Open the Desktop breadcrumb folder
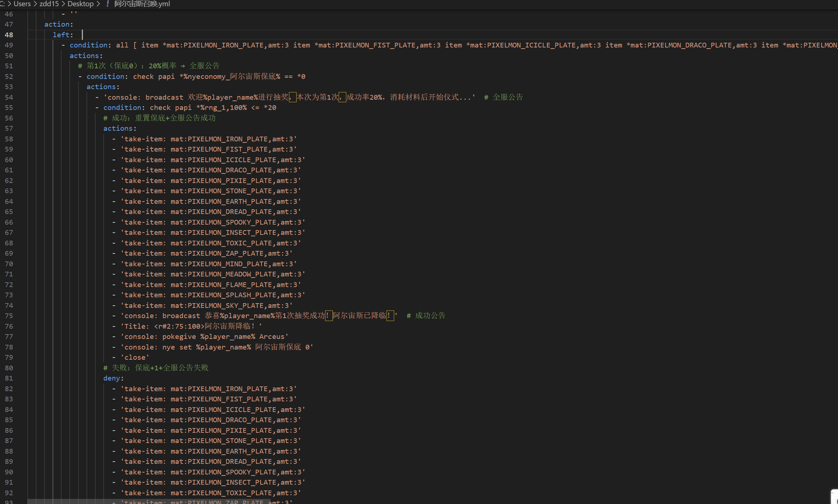Image resolution: width=838 pixels, height=504 pixels. pos(80,4)
